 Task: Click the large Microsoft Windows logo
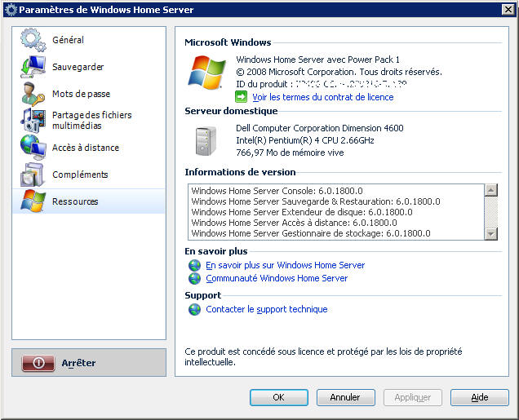(207, 73)
